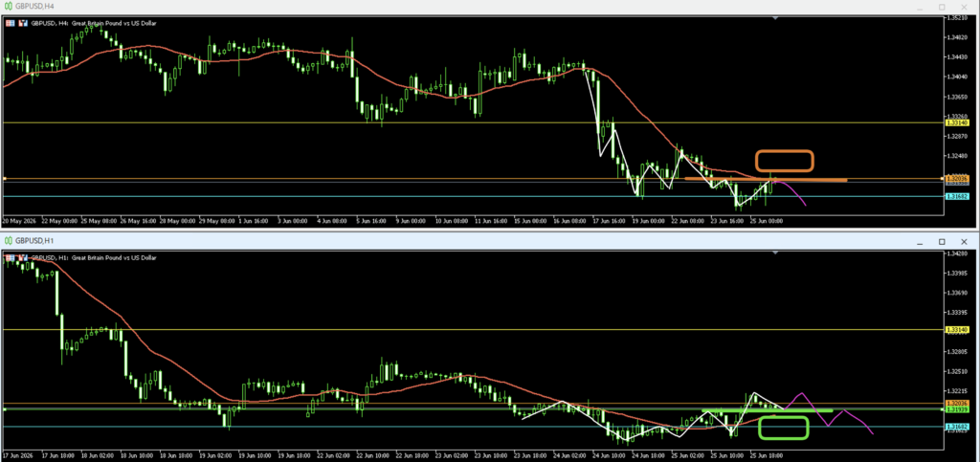Screen dimensions: 980x462
Task: Click the 1.34820 price scale value in H4
Action: [x=958, y=37]
